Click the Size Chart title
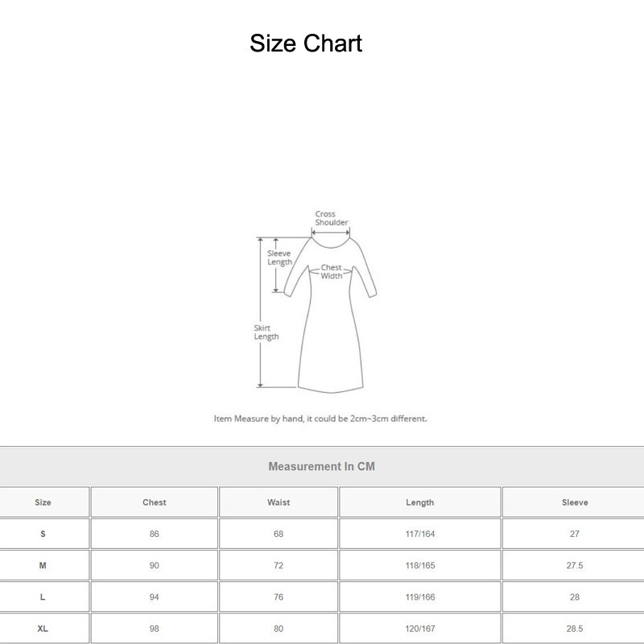Image resolution: width=644 pixels, height=644 pixels. click(306, 43)
